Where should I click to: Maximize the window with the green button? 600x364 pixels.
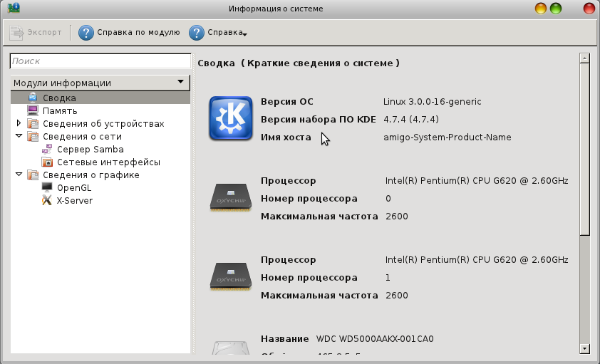pyautogui.click(x=556, y=8)
